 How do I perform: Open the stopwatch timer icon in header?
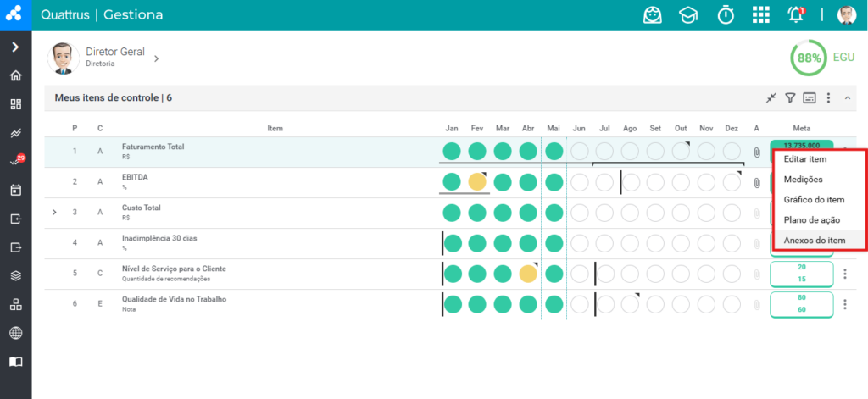(726, 15)
